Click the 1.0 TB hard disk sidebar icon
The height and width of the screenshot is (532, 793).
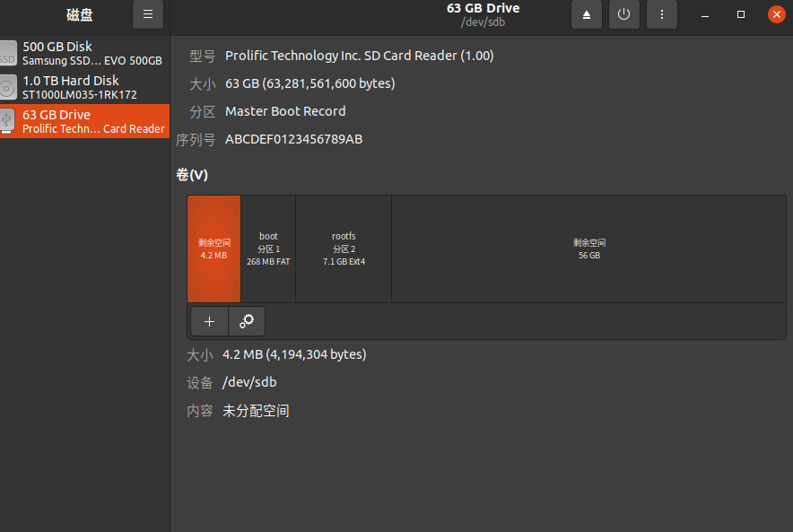click(8, 86)
